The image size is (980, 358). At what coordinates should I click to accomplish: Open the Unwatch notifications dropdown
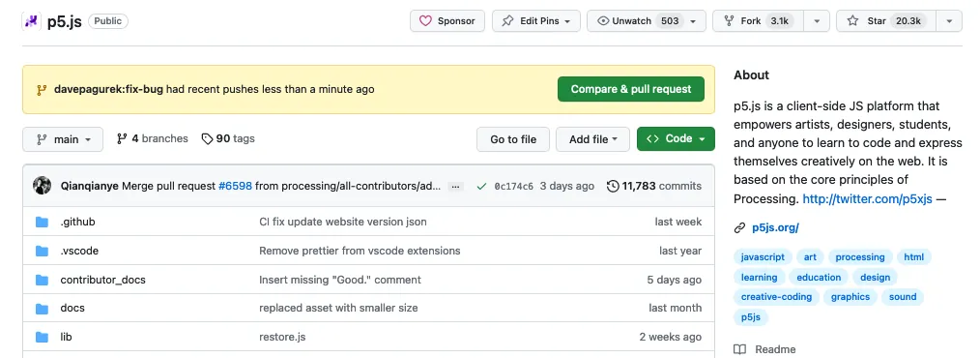coord(647,20)
